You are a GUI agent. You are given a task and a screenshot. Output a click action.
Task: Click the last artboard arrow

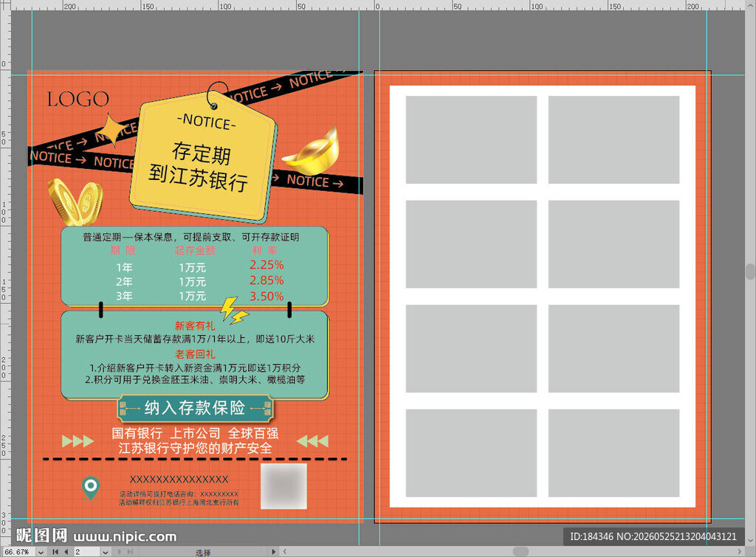pyautogui.click(x=130, y=552)
